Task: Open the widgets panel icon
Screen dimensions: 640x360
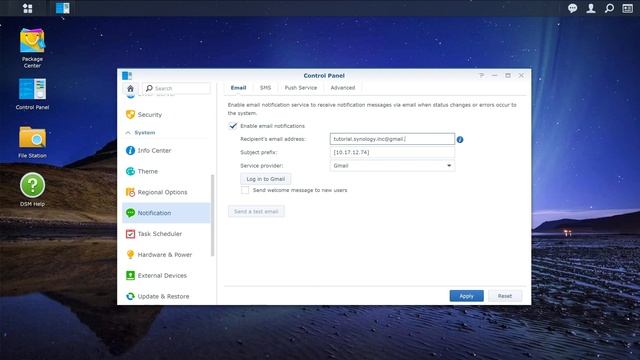Action: (x=627, y=8)
